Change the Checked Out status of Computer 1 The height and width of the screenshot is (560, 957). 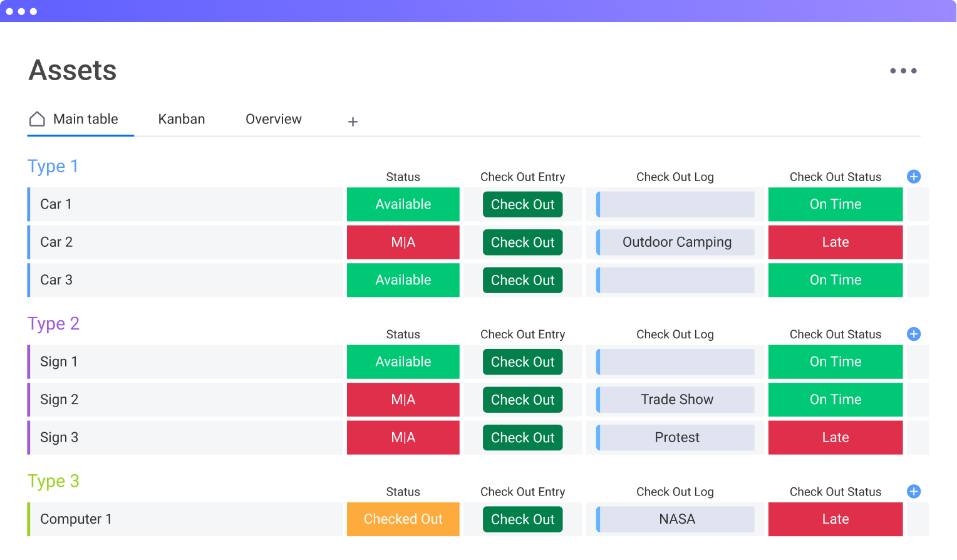click(x=403, y=519)
